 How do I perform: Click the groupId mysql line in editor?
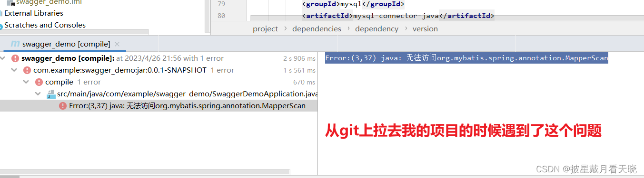click(353, 5)
